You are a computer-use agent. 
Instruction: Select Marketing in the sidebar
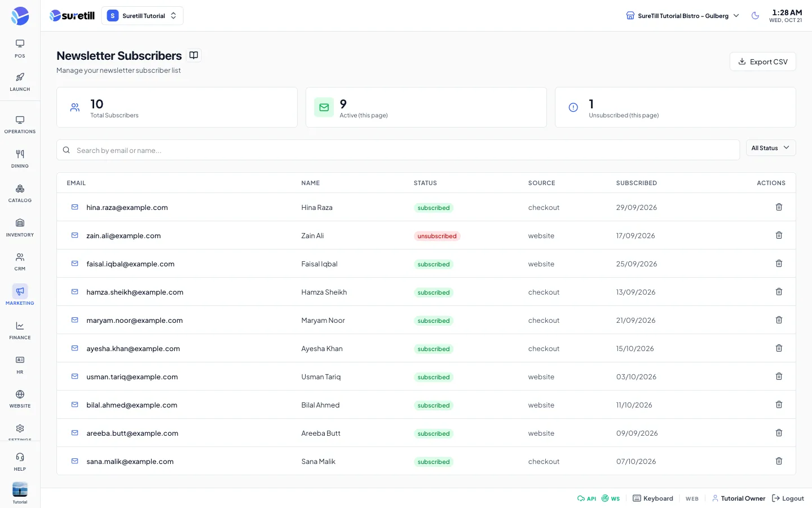point(20,295)
